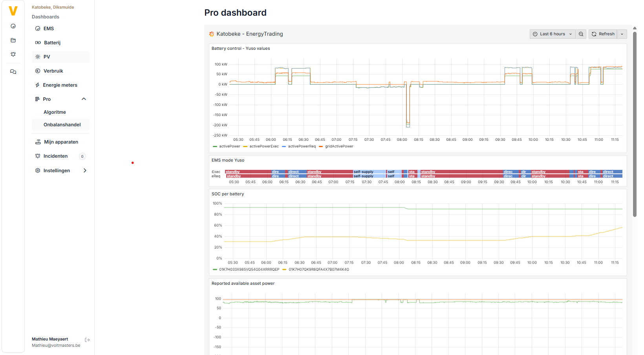Click the Refresh button
The image size is (644, 355).
(x=603, y=34)
